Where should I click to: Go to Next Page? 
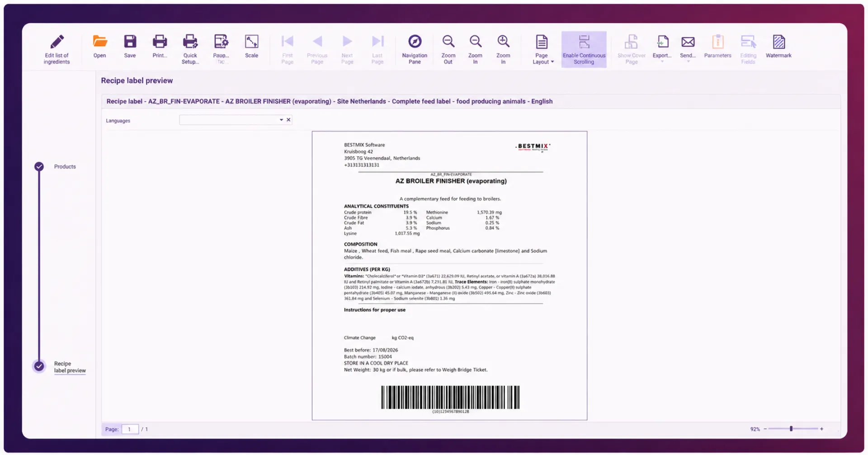tap(347, 49)
